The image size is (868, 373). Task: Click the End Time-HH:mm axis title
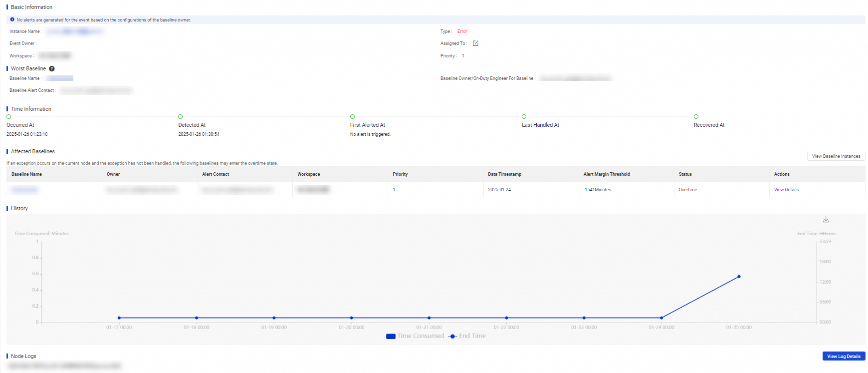(816, 234)
